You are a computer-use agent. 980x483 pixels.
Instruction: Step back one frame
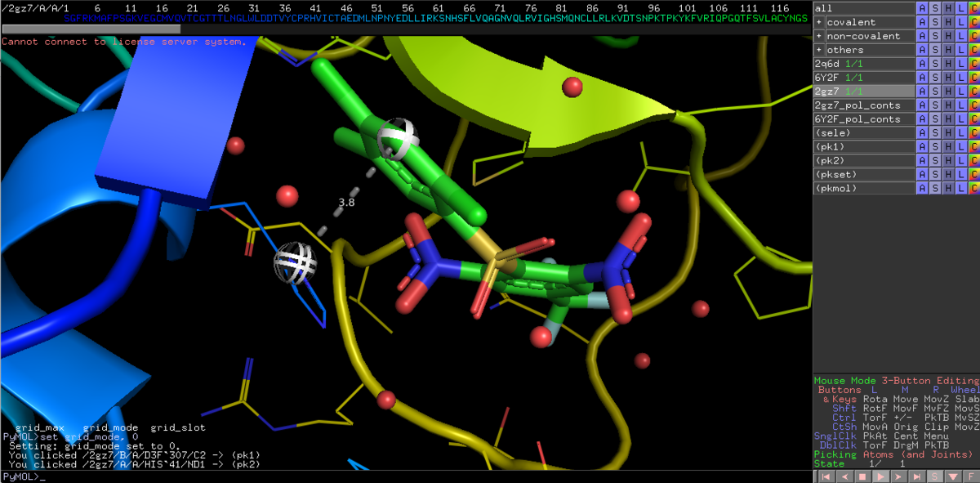tap(844, 476)
